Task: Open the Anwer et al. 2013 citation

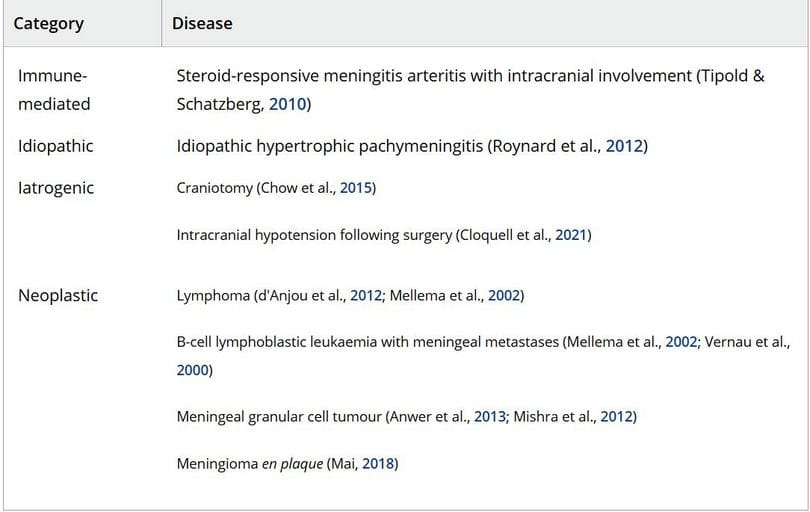Action: pos(490,416)
